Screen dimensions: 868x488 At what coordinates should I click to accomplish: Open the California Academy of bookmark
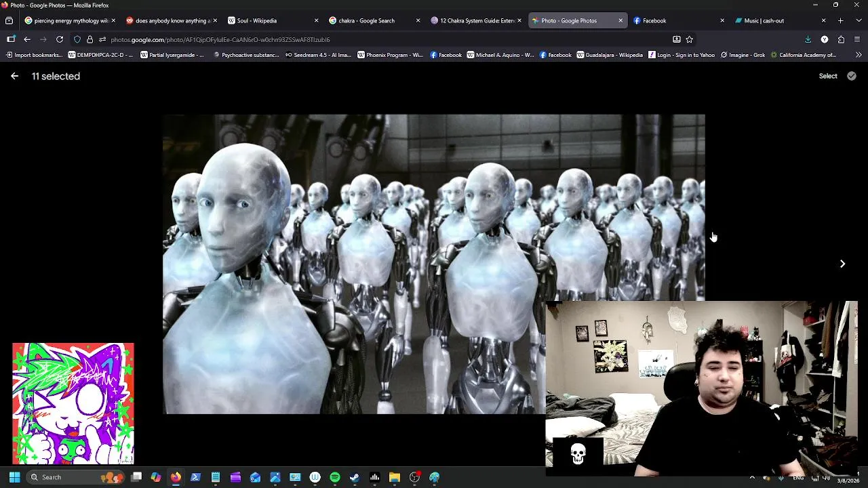[803, 55]
